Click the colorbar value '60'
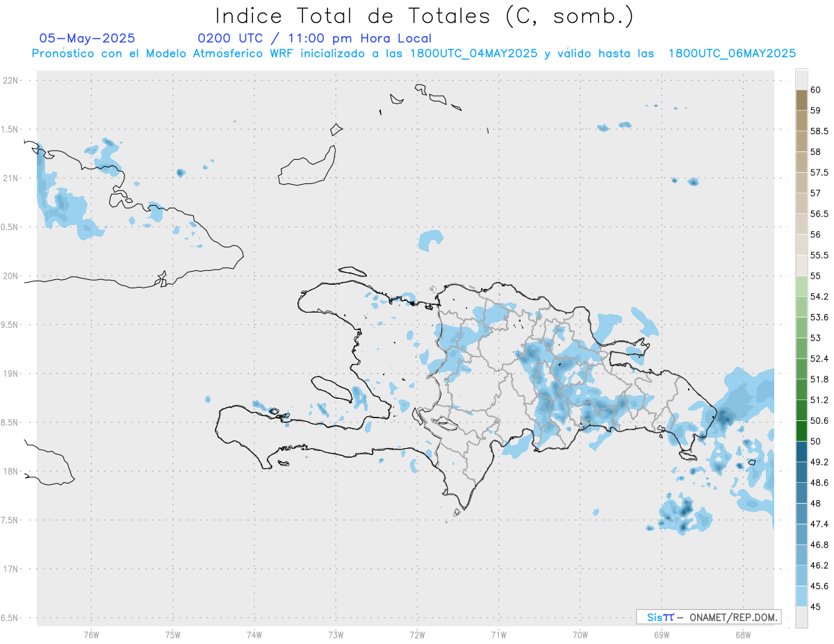834x644 pixels. coord(816,90)
